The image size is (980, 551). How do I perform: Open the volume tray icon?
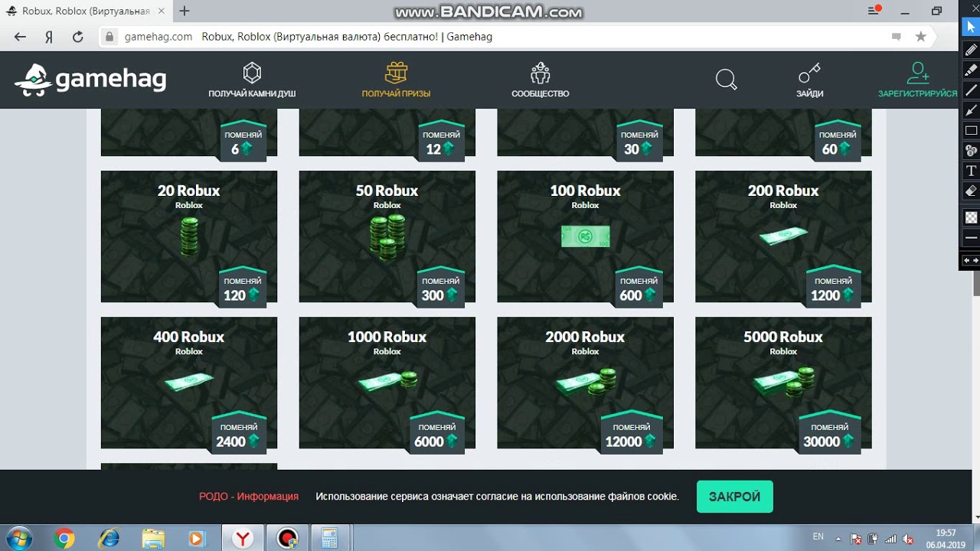(x=906, y=539)
